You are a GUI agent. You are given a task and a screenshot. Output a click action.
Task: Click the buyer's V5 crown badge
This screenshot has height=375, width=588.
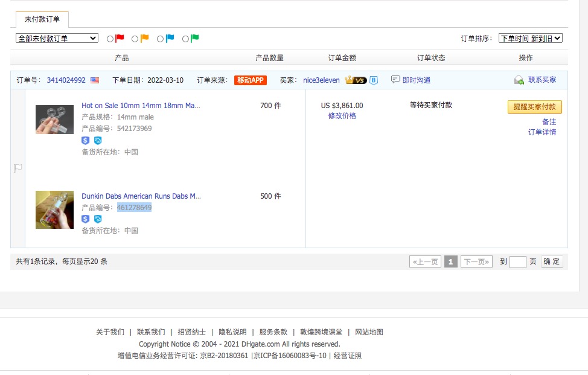click(356, 80)
